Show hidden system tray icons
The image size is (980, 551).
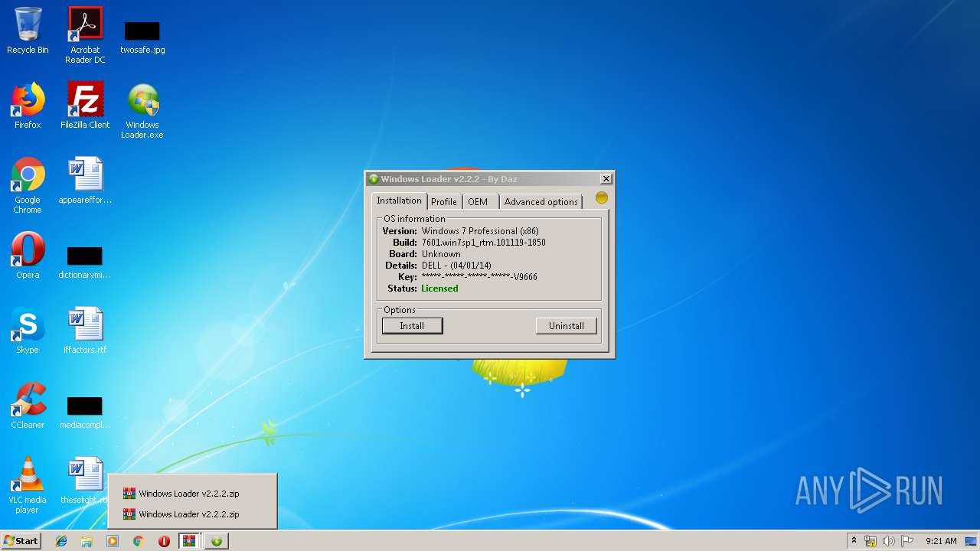854,541
